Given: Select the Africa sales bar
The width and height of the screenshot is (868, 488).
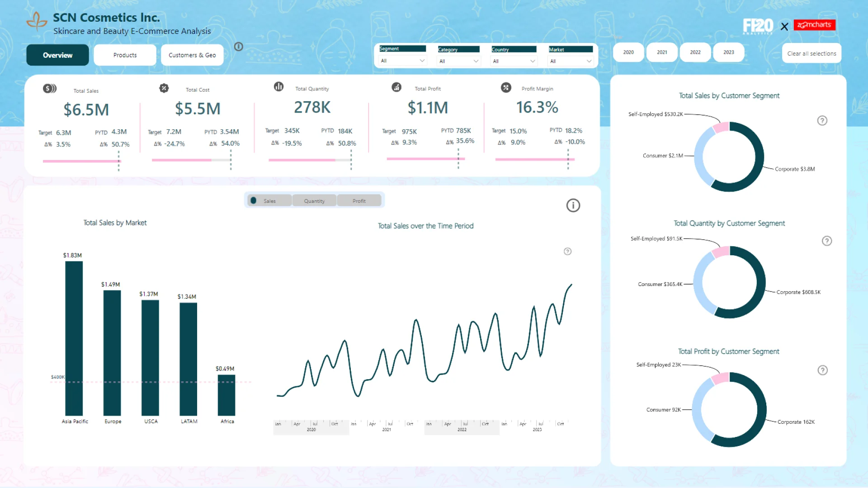Looking at the screenshot, I should click(226, 395).
